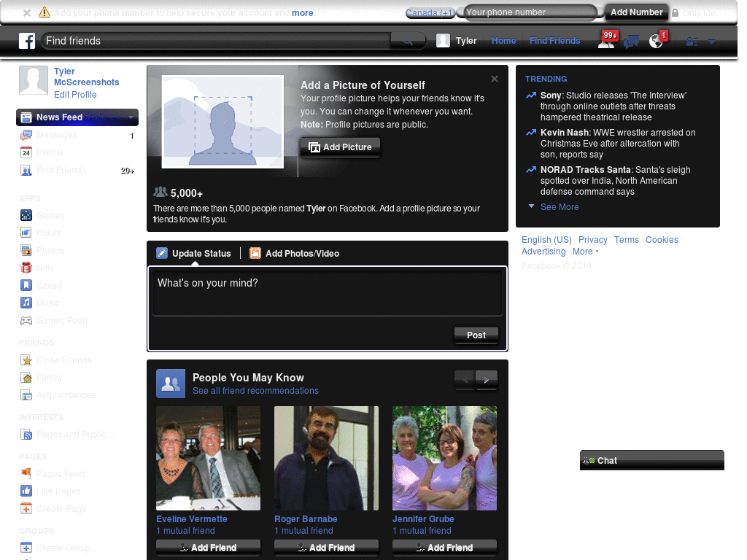The width and height of the screenshot is (747, 560).
Task: Dismiss the phone number security banner
Action: [27, 13]
